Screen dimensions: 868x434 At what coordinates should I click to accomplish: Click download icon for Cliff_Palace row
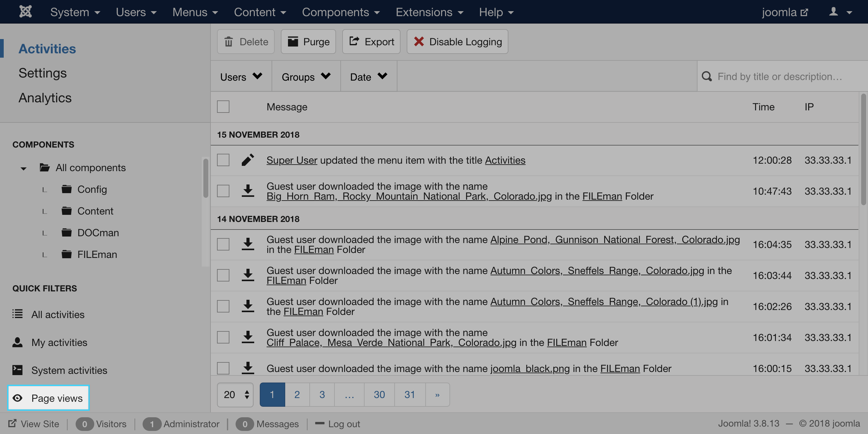point(248,337)
